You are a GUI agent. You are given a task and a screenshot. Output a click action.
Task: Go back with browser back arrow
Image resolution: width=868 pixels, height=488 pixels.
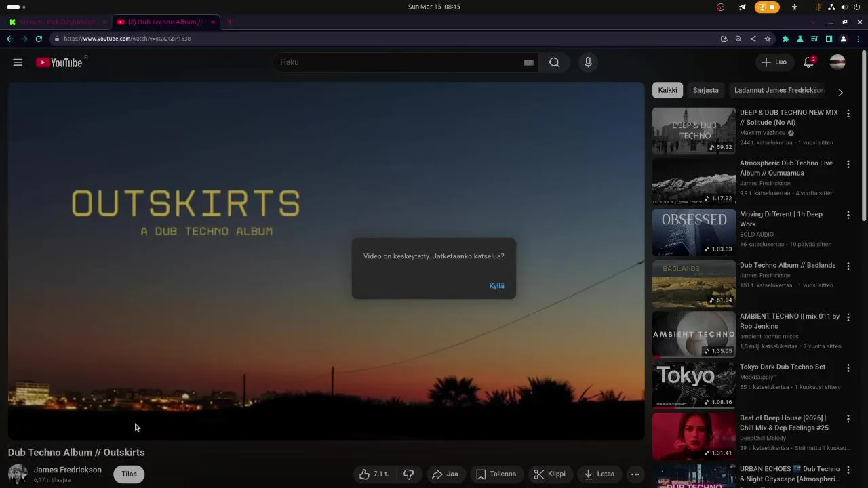[9, 39]
